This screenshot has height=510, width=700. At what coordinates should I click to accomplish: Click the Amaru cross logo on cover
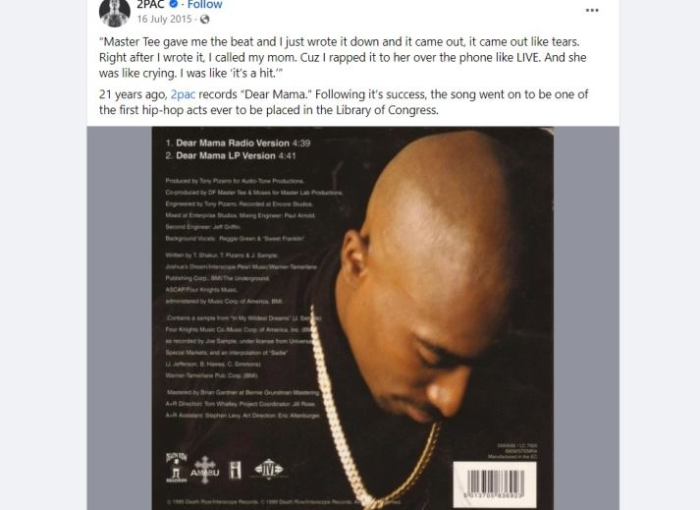point(205,470)
